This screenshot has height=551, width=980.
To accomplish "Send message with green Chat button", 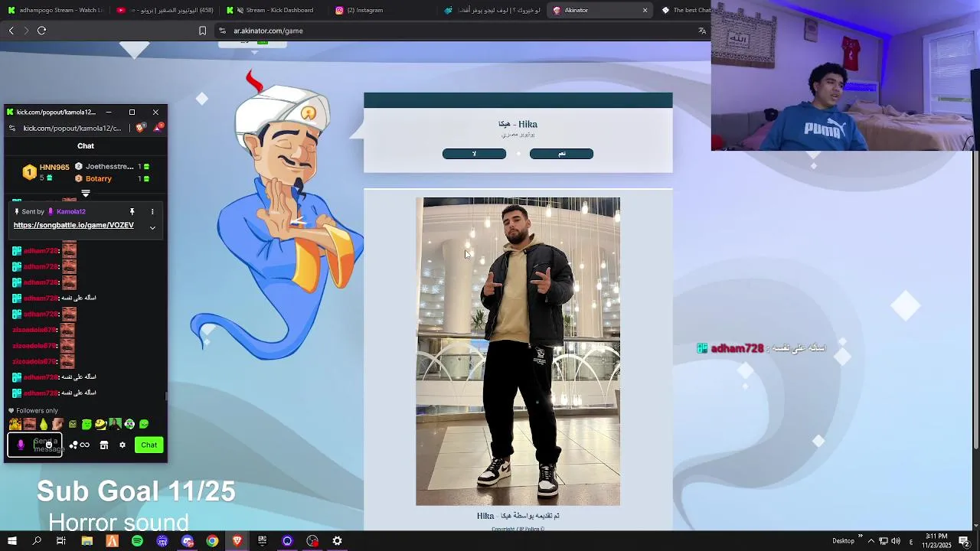I will point(149,445).
